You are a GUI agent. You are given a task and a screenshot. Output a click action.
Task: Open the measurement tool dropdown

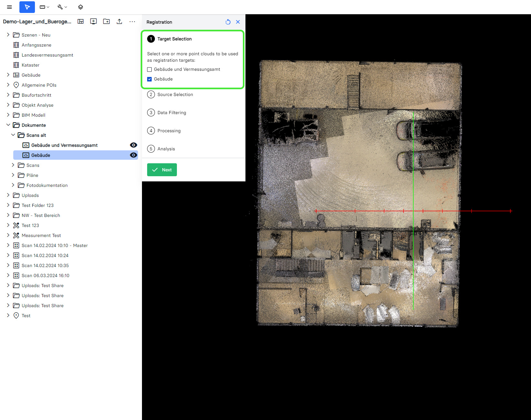click(x=44, y=7)
